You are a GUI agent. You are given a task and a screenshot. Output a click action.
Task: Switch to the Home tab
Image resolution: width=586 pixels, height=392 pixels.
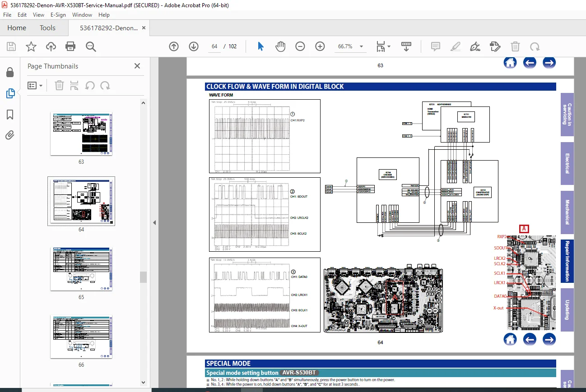click(17, 28)
